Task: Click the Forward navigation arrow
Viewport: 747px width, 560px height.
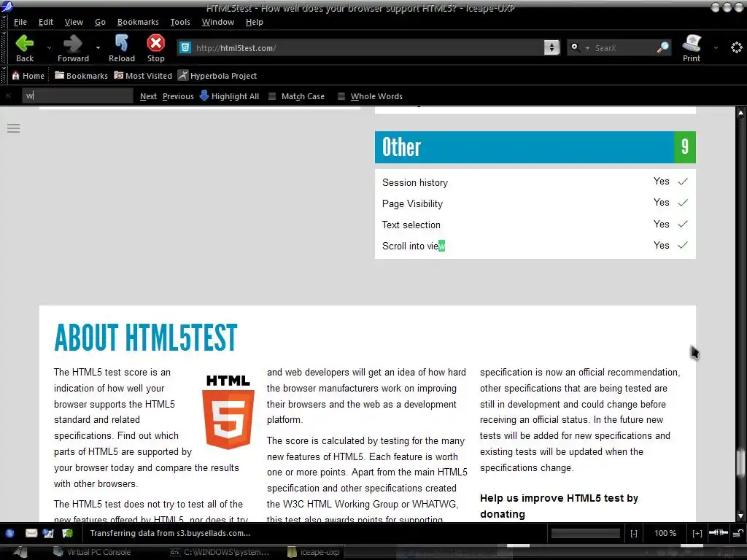Action: tap(73, 48)
